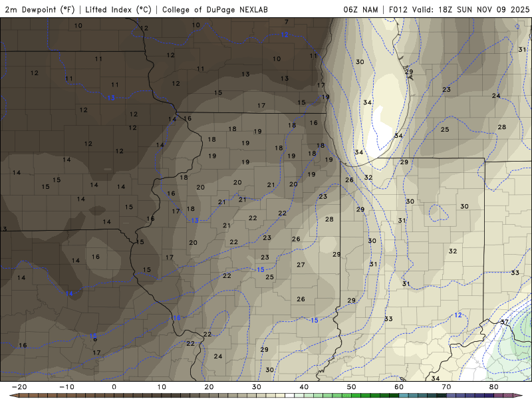Image resolution: width=532 pixels, height=399 pixels.
Task: Click the colorbar label "−10"
Action: 66,387
